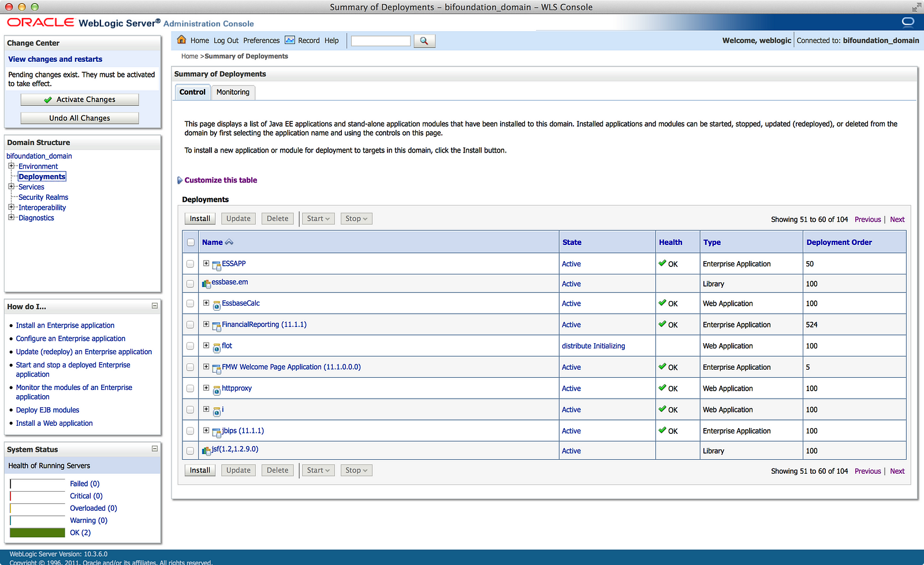This screenshot has width=924, height=565.
Task: Click the bottom Delete button
Action: (x=277, y=470)
